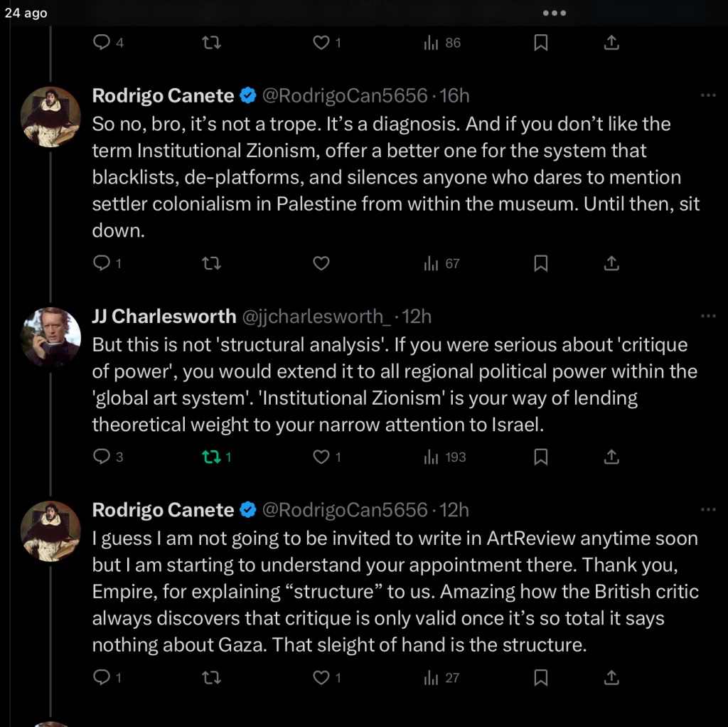Open @RodrigoCan5656 handle on 16h tweet
This screenshot has width=728, height=727.
tap(346, 95)
